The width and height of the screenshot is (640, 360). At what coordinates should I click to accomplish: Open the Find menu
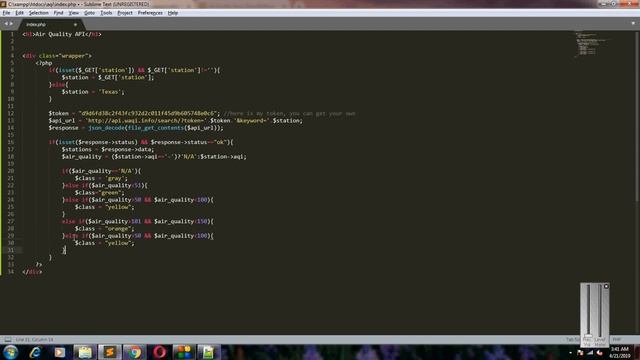(x=58, y=13)
